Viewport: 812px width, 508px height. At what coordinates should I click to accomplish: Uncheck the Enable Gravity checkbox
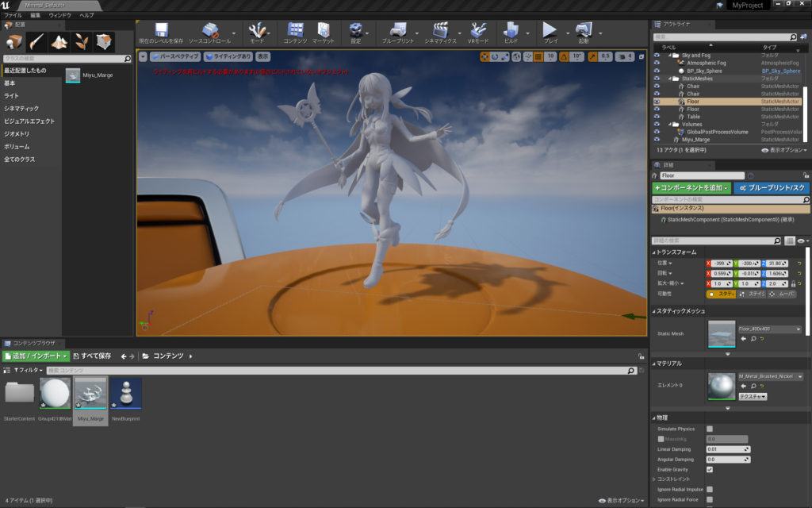[710, 469]
